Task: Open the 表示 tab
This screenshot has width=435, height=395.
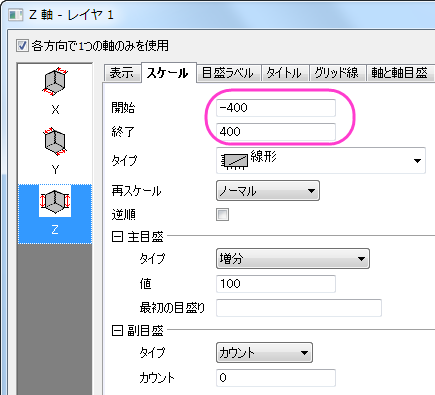Action: pyautogui.click(x=121, y=73)
